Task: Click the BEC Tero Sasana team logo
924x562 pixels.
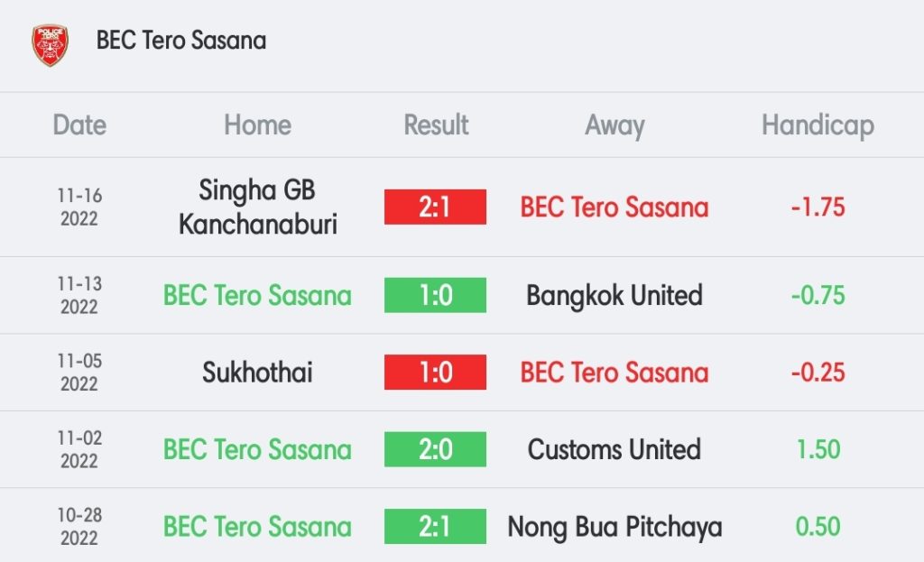Action: 50,42
